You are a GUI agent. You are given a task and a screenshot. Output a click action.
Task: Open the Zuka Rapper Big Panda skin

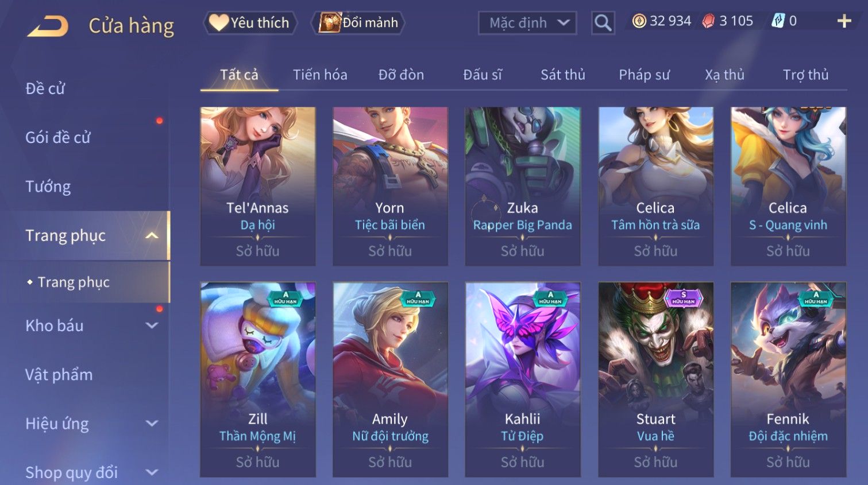tap(523, 186)
